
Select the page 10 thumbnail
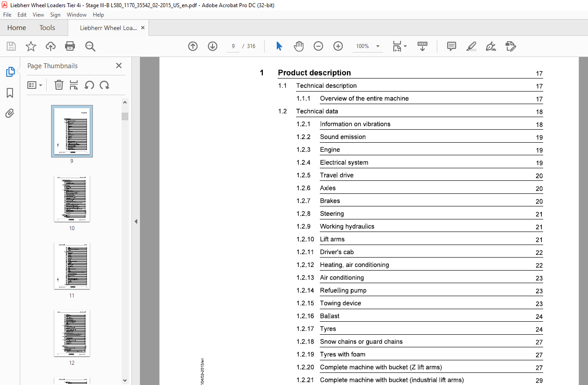(x=72, y=198)
